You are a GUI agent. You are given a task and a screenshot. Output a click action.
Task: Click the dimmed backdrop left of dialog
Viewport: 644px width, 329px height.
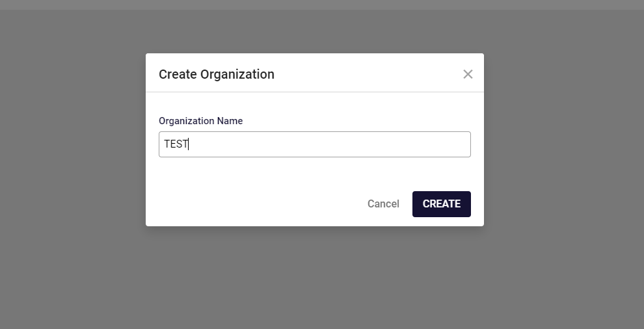tap(72, 163)
